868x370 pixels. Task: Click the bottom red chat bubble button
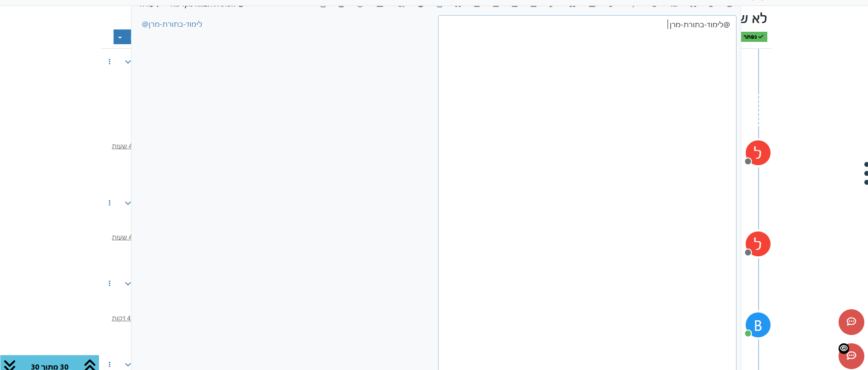coord(852,357)
